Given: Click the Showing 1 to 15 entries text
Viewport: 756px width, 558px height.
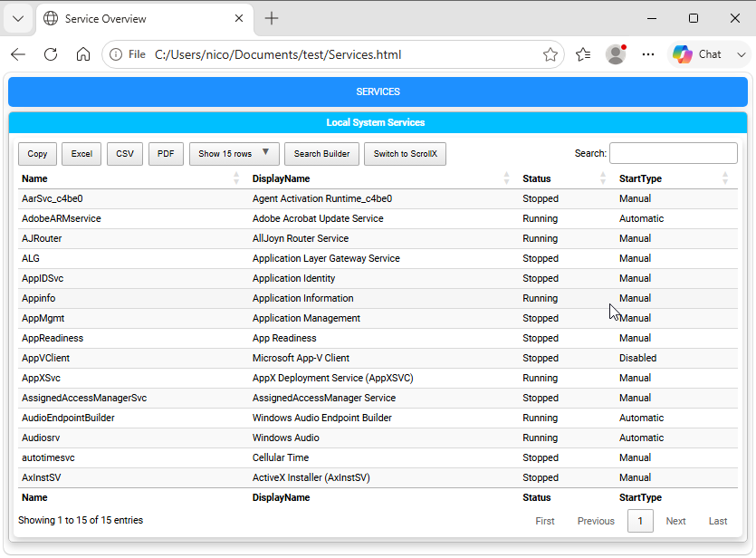Looking at the screenshot, I should [81, 520].
